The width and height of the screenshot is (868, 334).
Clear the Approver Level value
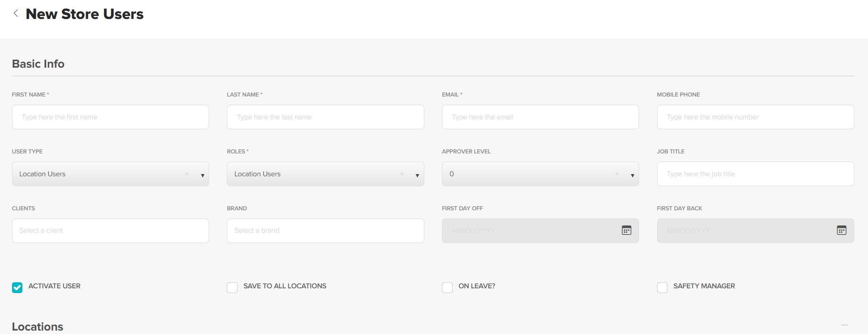617,174
